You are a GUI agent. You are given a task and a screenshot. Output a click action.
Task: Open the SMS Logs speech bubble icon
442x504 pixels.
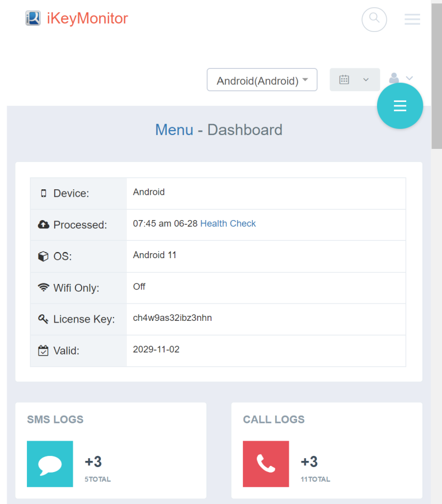(x=50, y=464)
